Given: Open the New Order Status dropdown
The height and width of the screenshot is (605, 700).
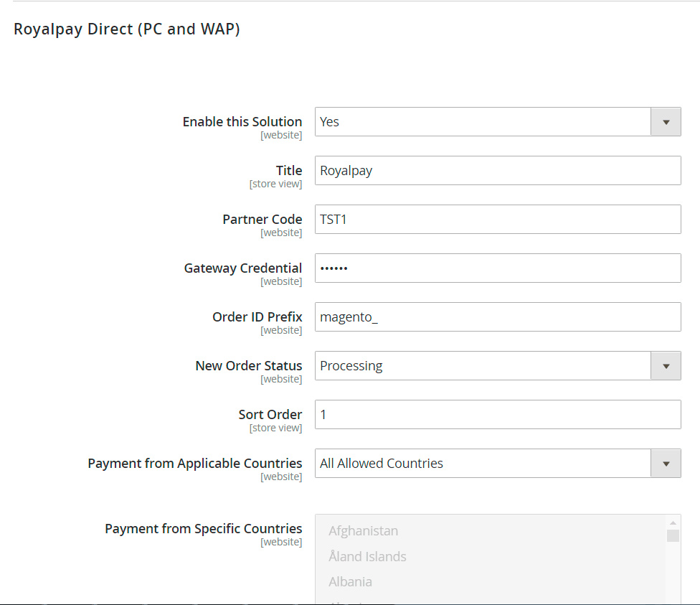Looking at the screenshot, I should pos(498,365).
